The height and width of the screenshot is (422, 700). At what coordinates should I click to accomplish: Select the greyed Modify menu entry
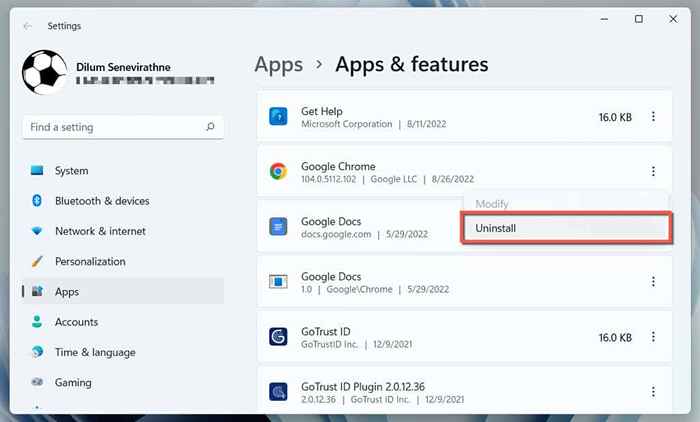tap(492, 204)
